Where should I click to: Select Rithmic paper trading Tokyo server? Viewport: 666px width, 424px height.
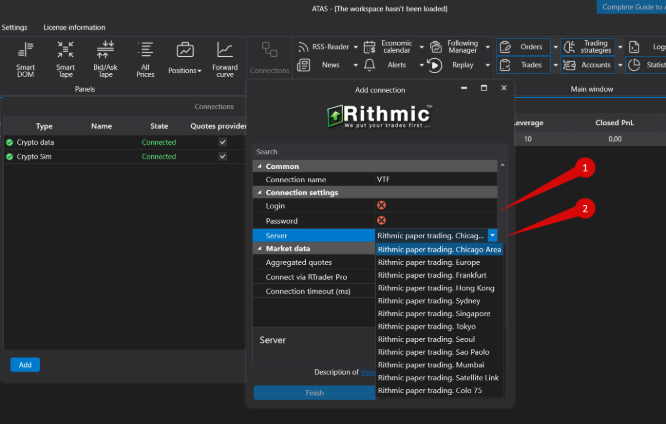(x=439, y=326)
